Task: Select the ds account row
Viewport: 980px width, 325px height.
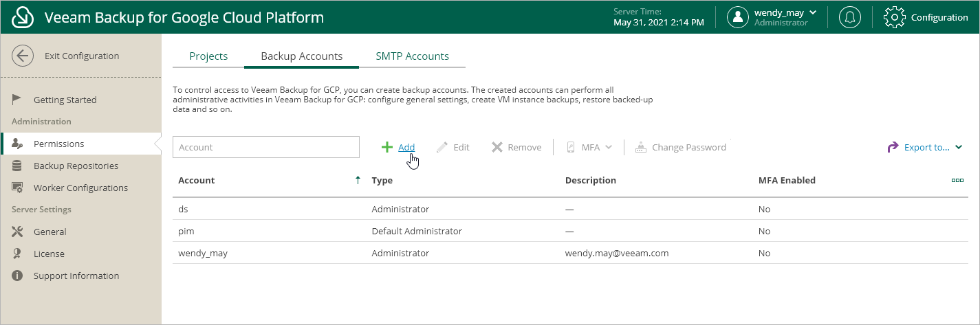Action: pos(569,209)
